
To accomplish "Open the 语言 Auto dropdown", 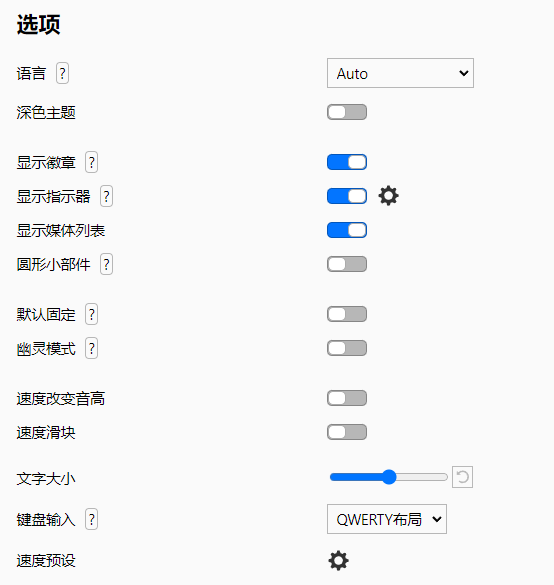I will pyautogui.click(x=400, y=73).
